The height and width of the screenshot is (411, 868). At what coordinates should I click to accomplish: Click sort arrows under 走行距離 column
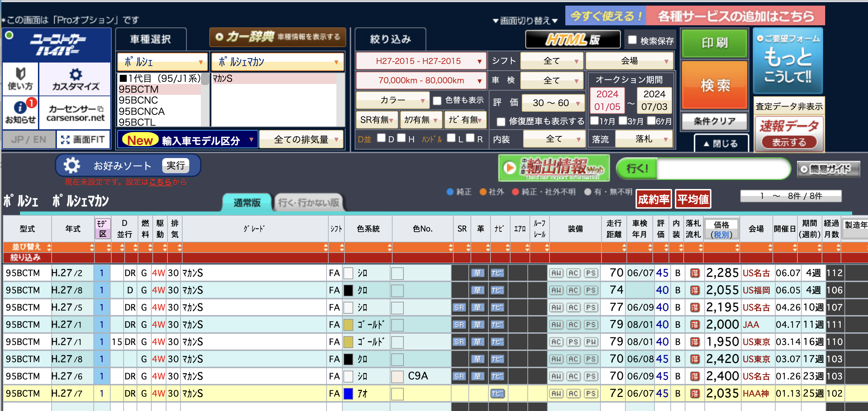[x=624, y=247]
